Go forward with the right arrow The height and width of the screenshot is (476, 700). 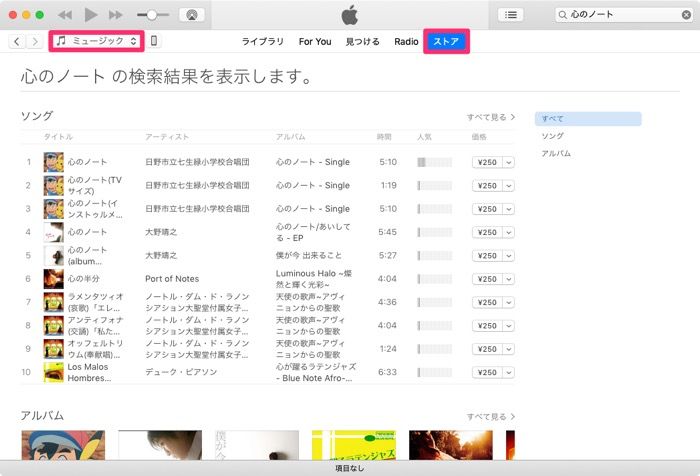point(34,42)
